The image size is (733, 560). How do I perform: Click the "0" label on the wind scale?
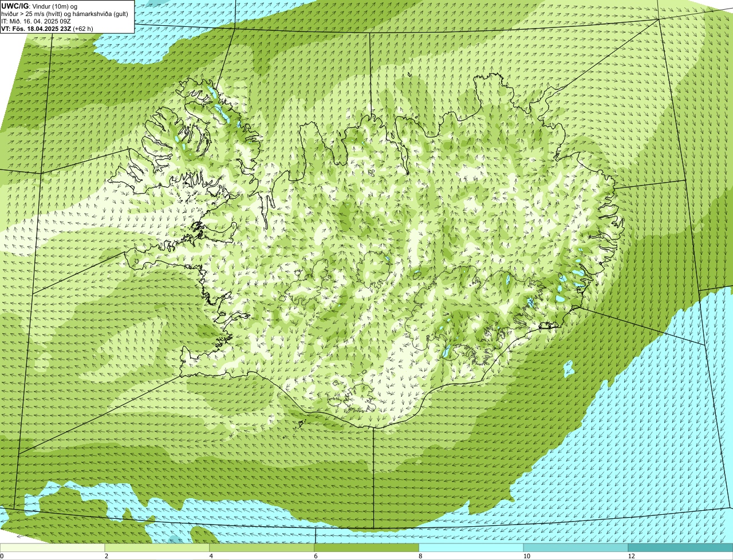(x=2, y=556)
